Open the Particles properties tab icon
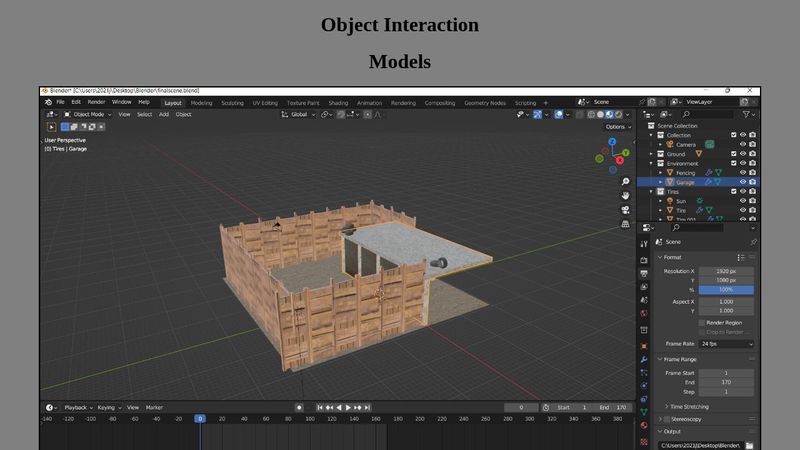 pos(644,373)
